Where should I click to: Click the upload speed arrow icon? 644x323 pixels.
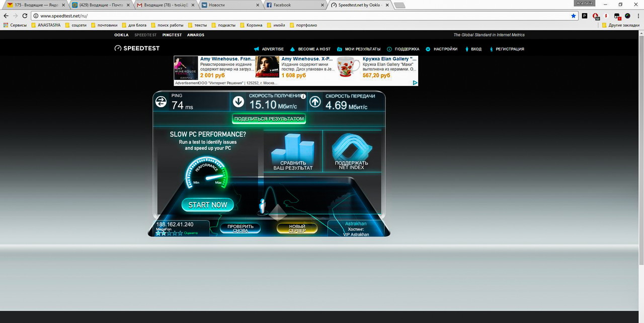pyautogui.click(x=315, y=102)
